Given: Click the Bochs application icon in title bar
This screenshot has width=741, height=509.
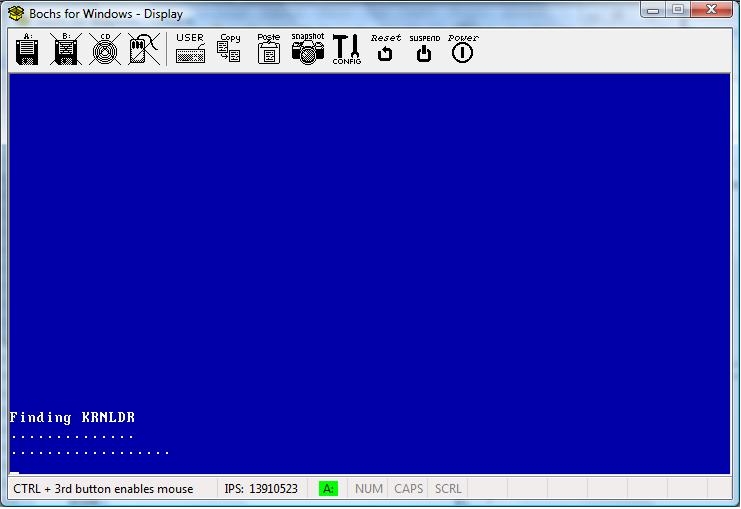Looking at the screenshot, I should [16, 13].
